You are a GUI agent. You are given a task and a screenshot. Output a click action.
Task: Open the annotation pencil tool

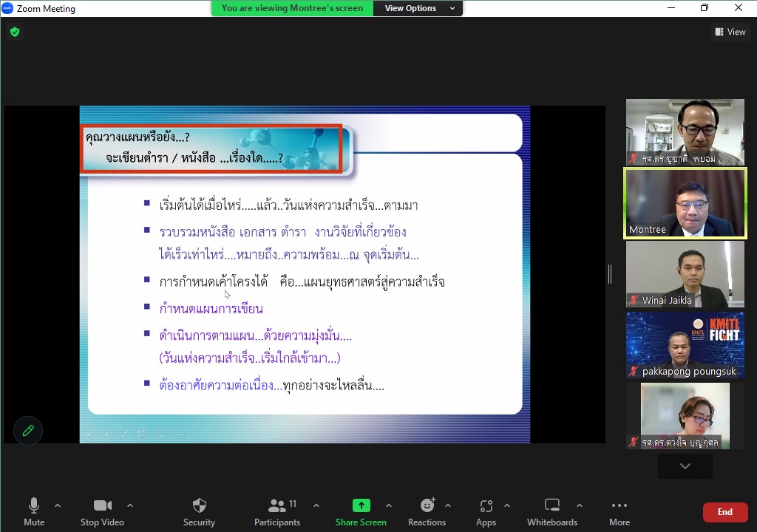(x=28, y=431)
